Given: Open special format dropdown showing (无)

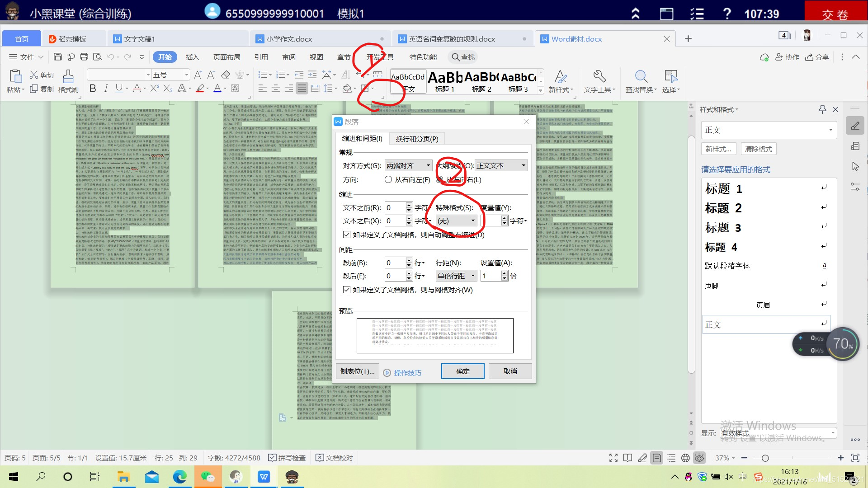Looking at the screenshot, I should [x=456, y=221].
